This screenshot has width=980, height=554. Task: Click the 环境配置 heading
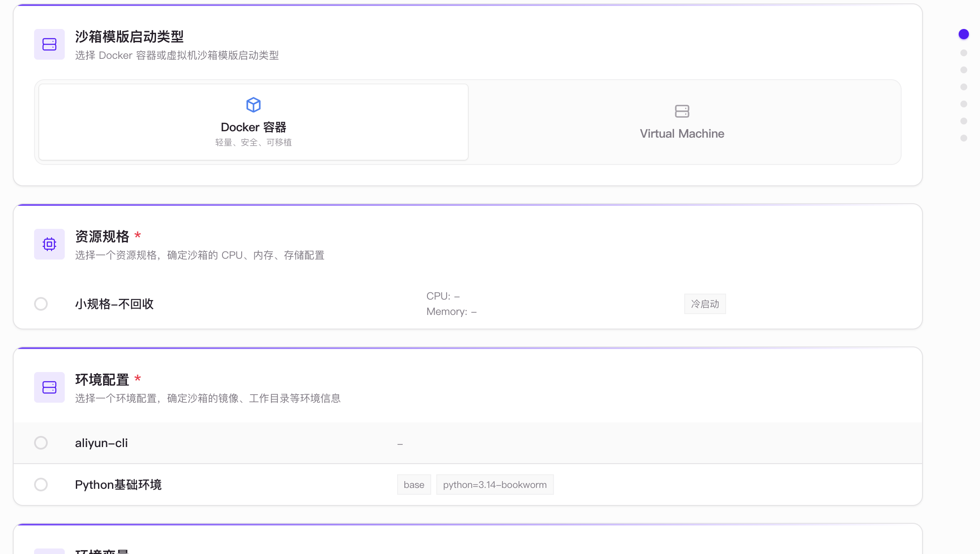tap(102, 380)
